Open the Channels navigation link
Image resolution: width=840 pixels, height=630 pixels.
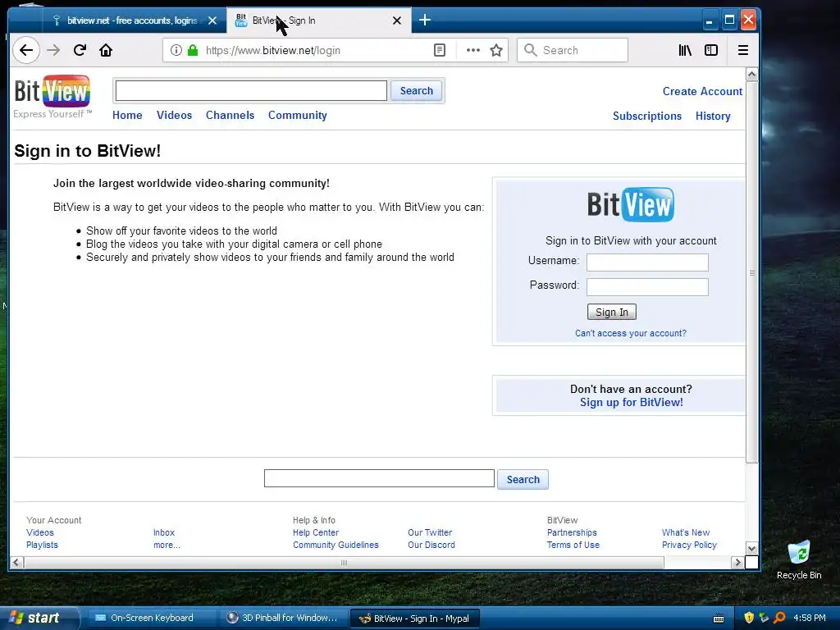tap(230, 115)
